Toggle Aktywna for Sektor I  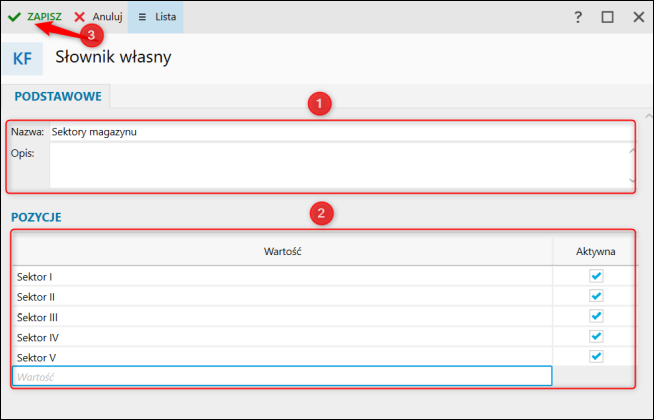pyautogui.click(x=596, y=276)
